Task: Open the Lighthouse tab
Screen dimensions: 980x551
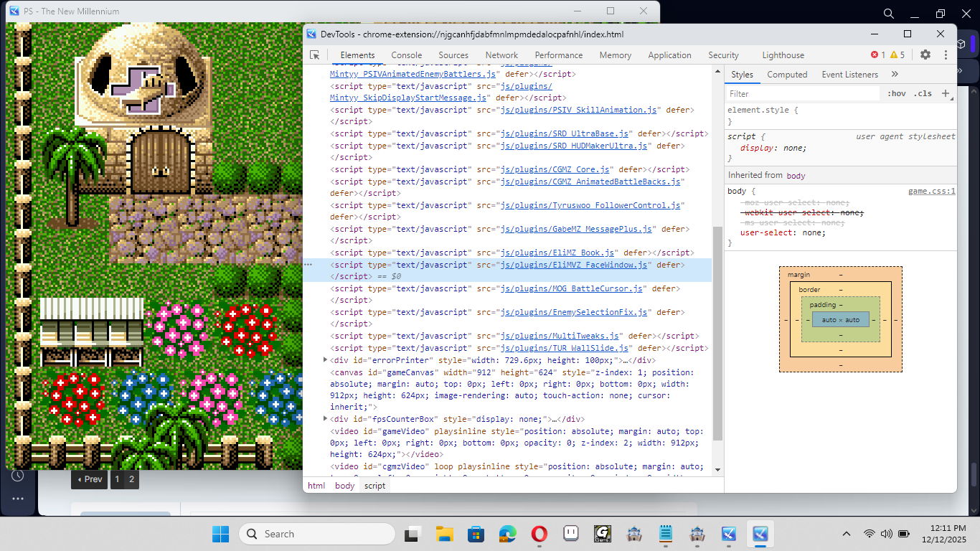Action: click(783, 55)
